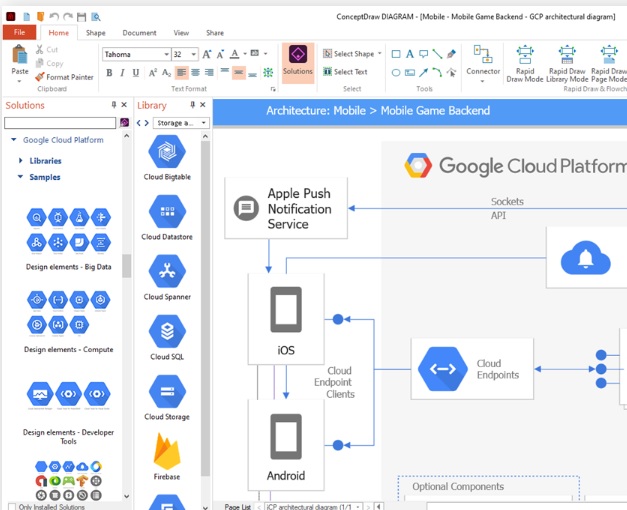627x510 pixels.
Task: Toggle Subscript formatting
Action: pyautogui.click(x=166, y=73)
